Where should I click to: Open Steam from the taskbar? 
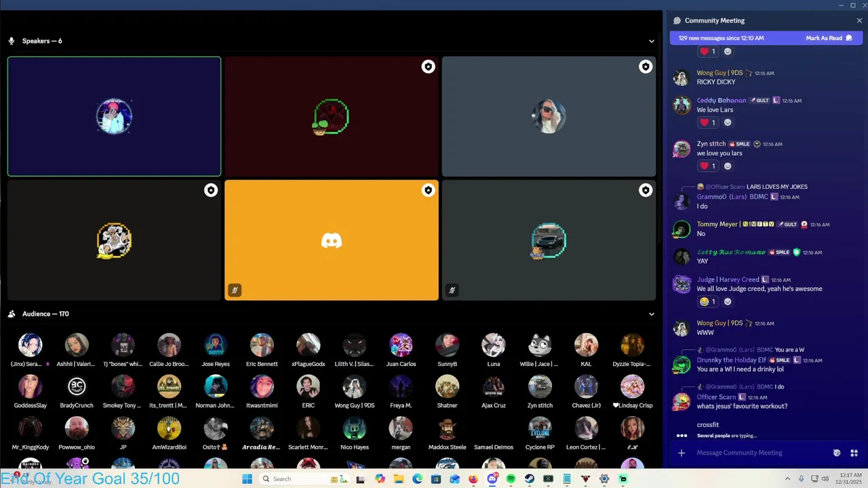pos(530,479)
